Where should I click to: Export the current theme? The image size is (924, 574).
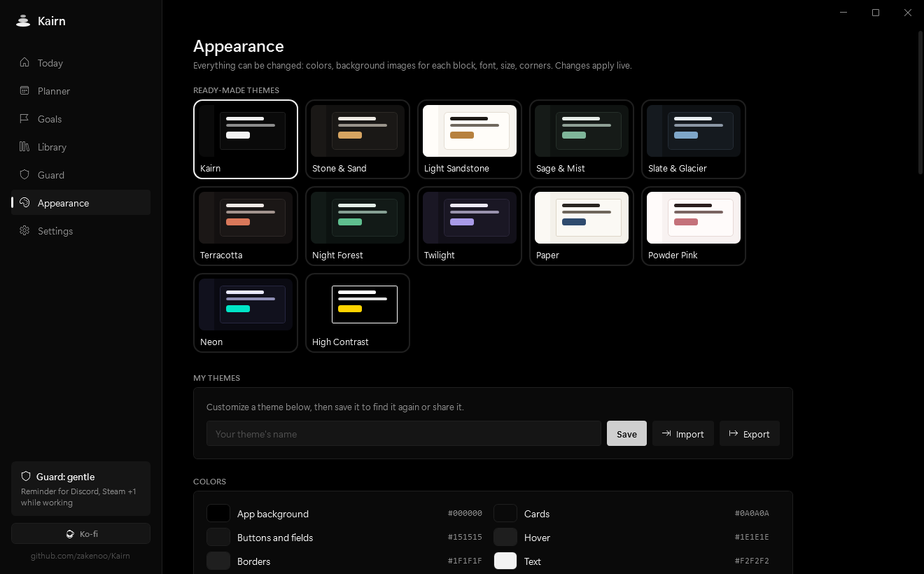pos(750,433)
